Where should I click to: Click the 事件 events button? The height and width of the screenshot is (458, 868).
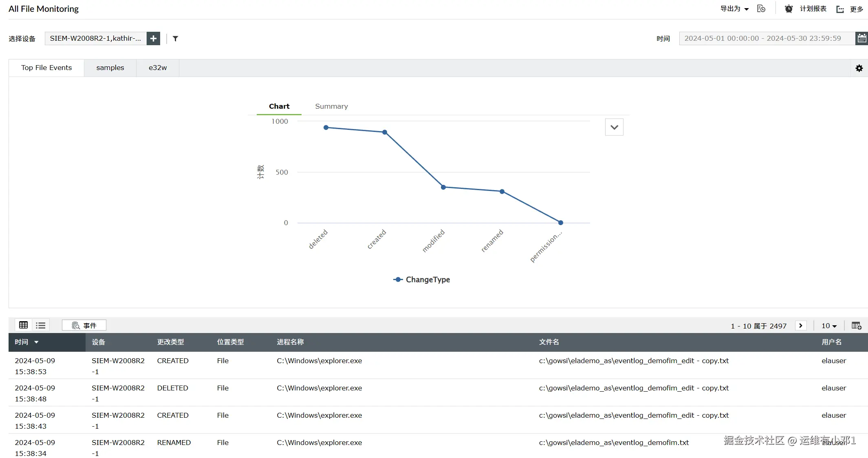pyautogui.click(x=84, y=325)
